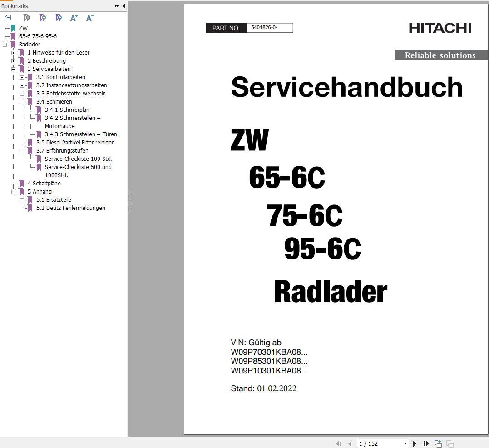Expand the 5.1 Ersatzteile node
489x448 pixels.
pos(22,200)
